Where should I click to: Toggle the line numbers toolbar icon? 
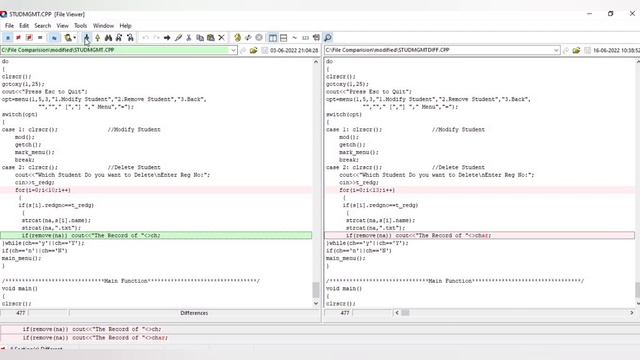pyautogui.click(x=305, y=38)
